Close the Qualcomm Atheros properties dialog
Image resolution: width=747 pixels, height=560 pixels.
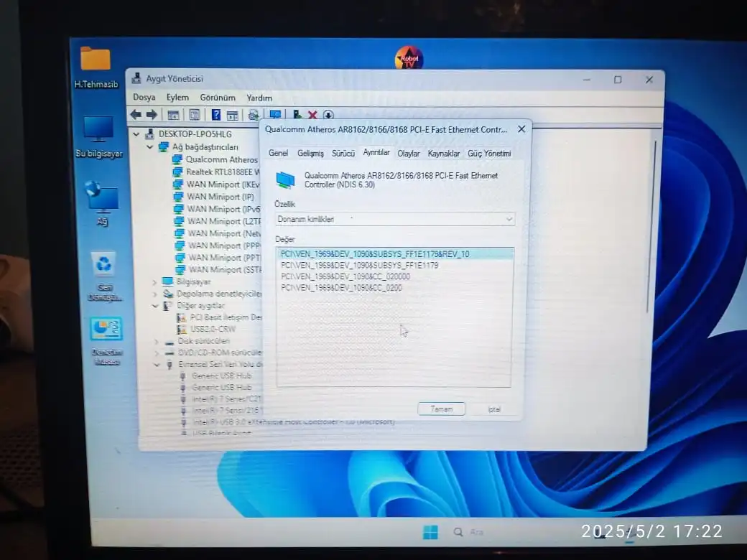pyautogui.click(x=521, y=129)
